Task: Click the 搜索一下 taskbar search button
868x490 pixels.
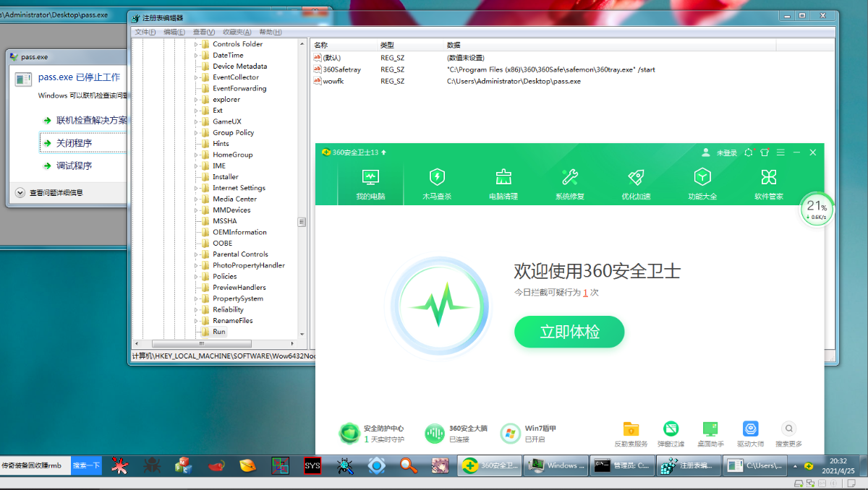Action: (x=86, y=465)
